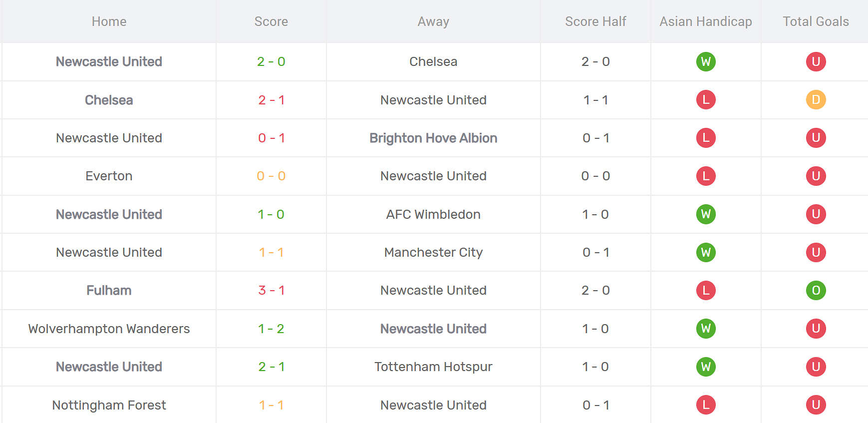Click the green W badge in the Tottenham Hotspur row
Image resolution: width=868 pixels, height=423 pixels.
tap(705, 367)
